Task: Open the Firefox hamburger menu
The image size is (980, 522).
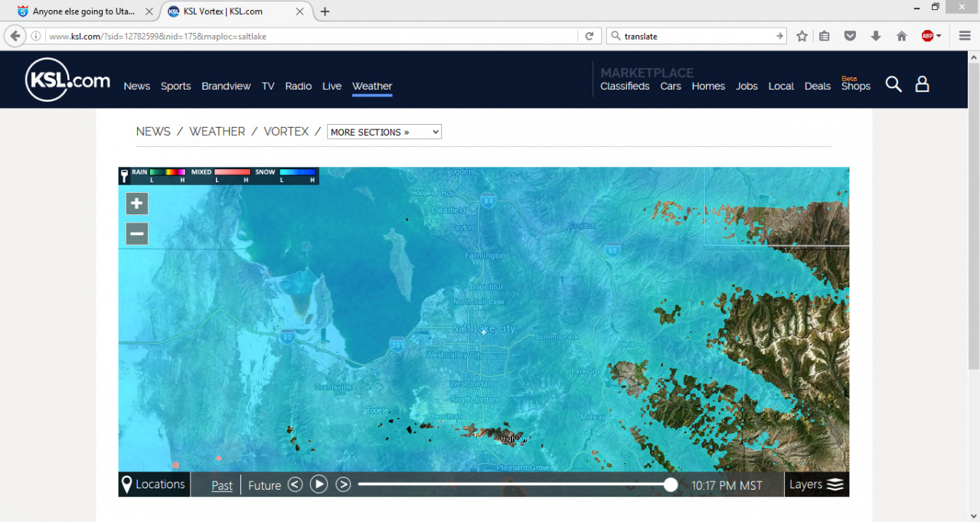Action: tap(965, 36)
